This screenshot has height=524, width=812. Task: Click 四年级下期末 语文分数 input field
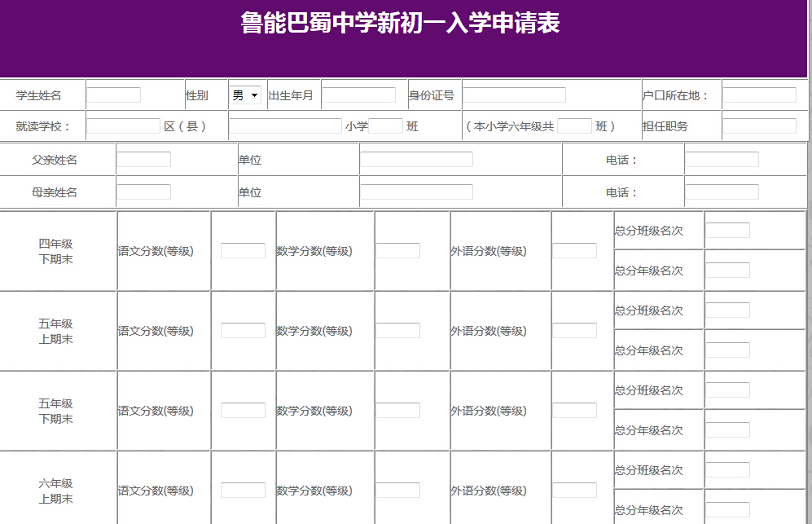243,251
